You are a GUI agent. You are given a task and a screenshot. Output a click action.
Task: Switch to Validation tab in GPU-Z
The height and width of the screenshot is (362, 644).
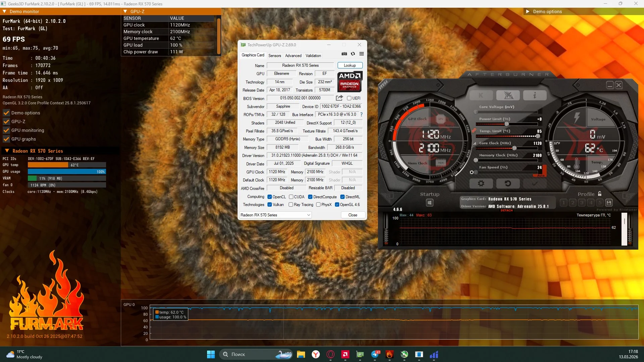(313, 56)
